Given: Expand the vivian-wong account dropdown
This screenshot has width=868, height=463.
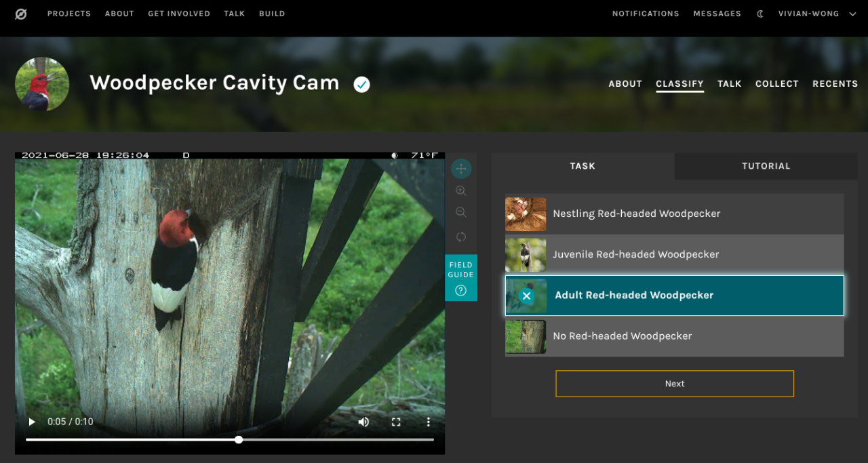Looking at the screenshot, I should tap(817, 14).
